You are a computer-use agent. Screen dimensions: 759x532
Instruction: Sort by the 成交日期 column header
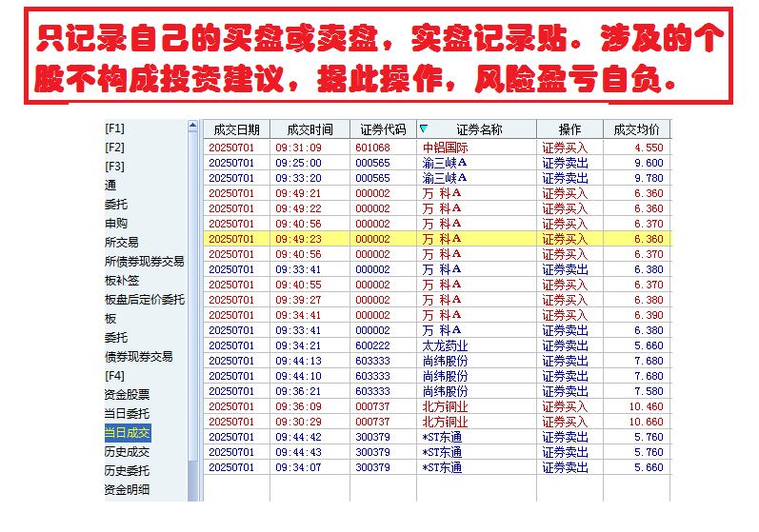pos(236,129)
